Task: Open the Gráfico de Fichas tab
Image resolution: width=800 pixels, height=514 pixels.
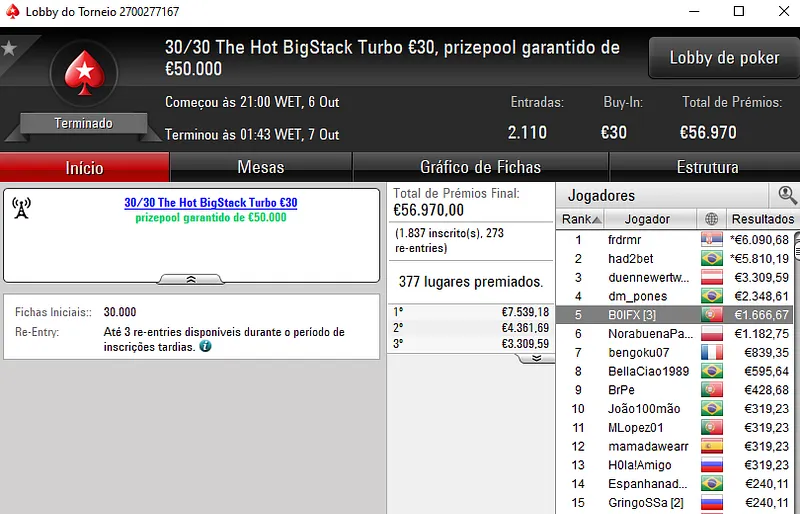Action: (480, 167)
